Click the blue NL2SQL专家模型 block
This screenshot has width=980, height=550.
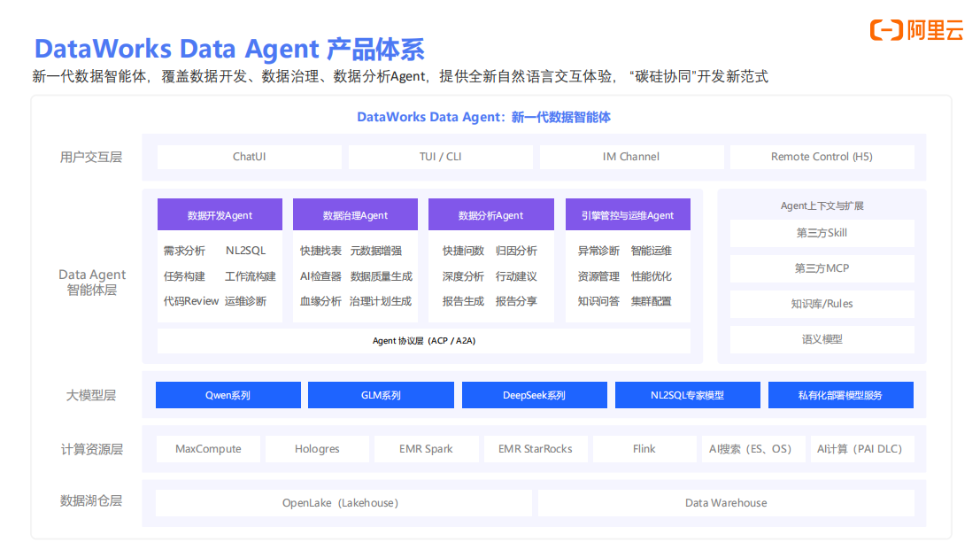(688, 395)
